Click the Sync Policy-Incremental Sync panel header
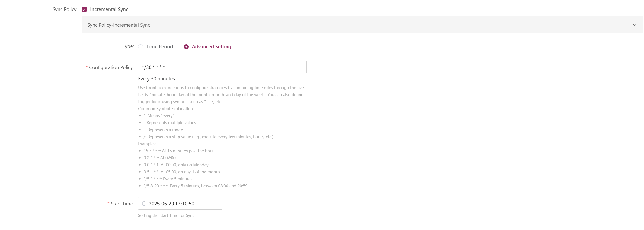Image resolution: width=644 pixels, height=230 pixels. 362,25
